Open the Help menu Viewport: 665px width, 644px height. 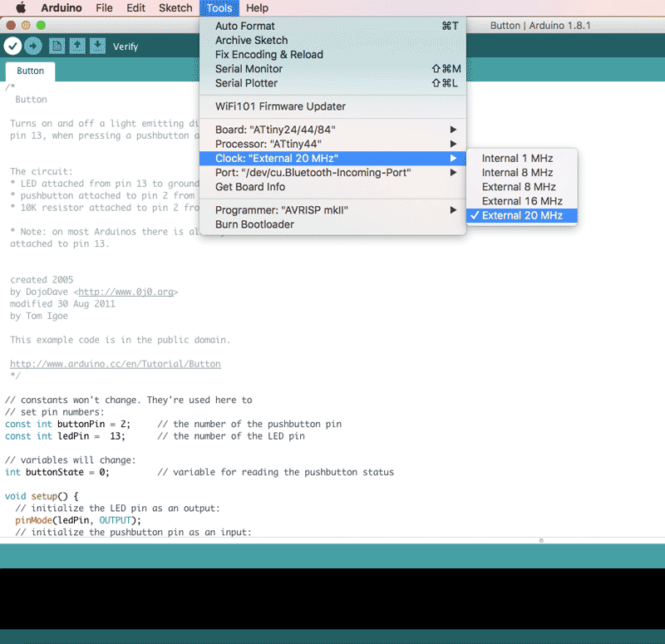coord(257,7)
